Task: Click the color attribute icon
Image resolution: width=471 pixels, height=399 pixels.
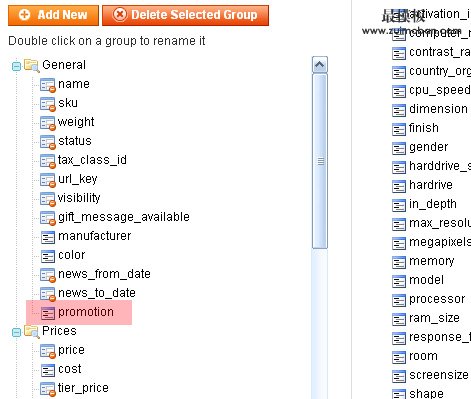Action: 48,256
